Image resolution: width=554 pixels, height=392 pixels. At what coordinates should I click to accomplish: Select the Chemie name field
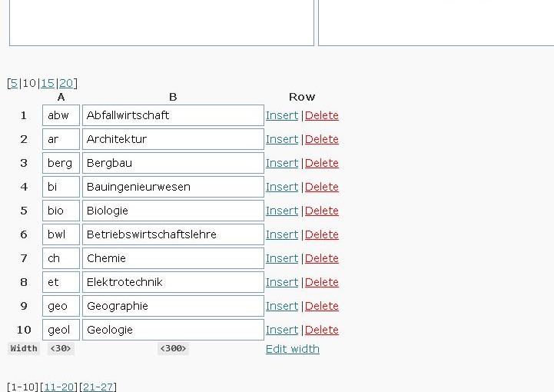click(x=173, y=258)
